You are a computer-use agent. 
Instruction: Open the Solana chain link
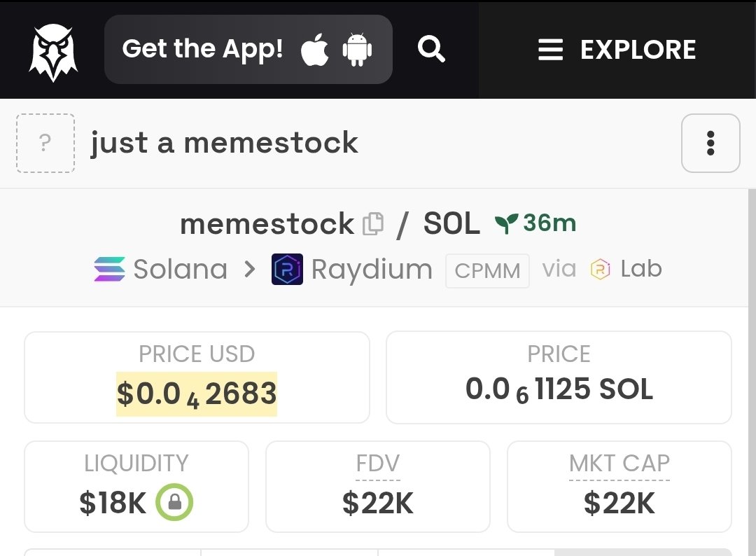[x=160, y=269]
